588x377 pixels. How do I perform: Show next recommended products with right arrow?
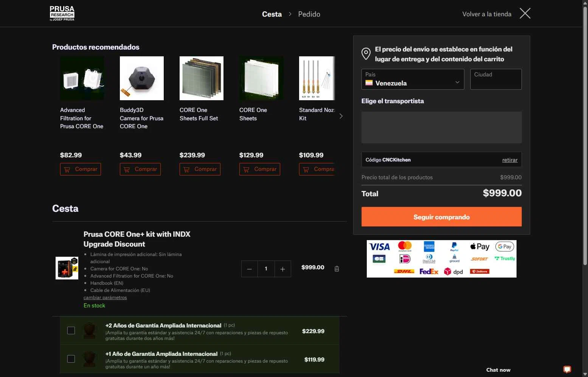coord(341,116)
